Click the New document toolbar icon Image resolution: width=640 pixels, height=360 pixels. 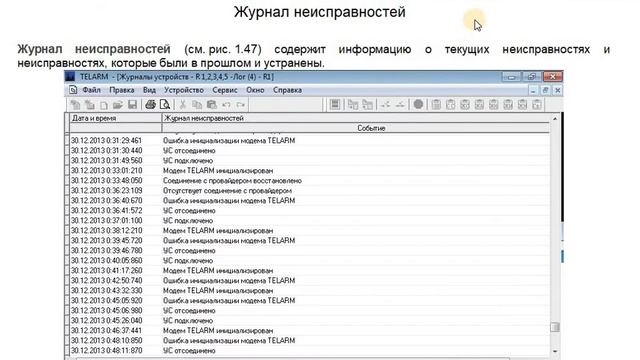click(104, 105)
